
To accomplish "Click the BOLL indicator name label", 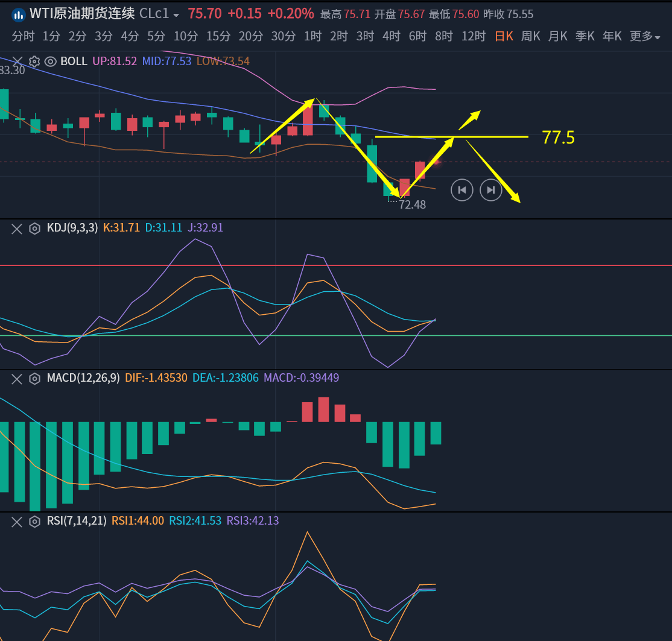I will click(x=74, y=62).
